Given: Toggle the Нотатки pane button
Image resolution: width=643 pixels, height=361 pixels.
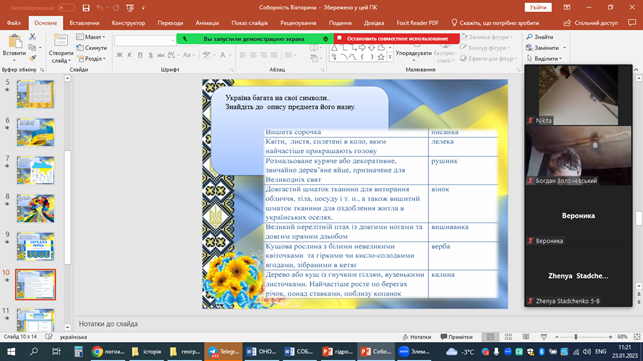Looking at the screenshot, I should pos(417,337).
